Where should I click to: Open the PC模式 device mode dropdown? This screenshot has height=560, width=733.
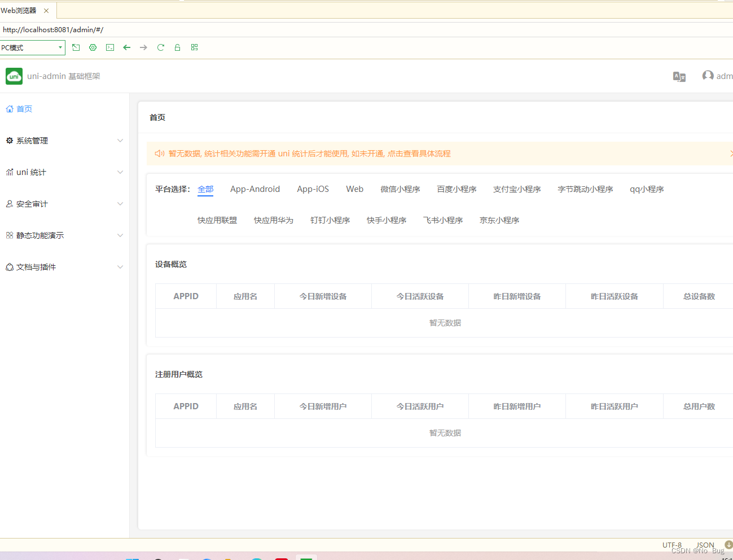pyautogui.click(x=32, y=47)
